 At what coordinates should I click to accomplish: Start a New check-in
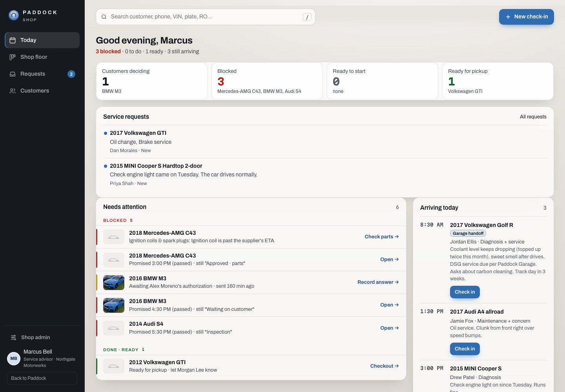[x=527, y=17]
